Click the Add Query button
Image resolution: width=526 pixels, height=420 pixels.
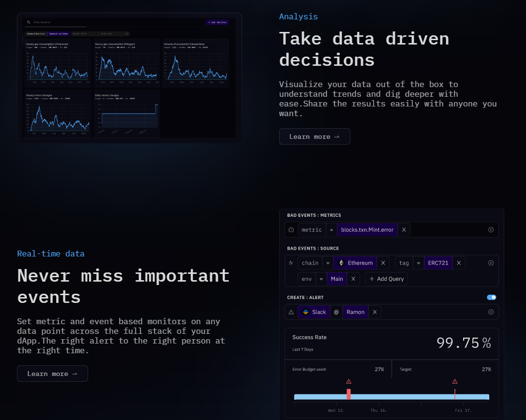[x=386, y=279]
